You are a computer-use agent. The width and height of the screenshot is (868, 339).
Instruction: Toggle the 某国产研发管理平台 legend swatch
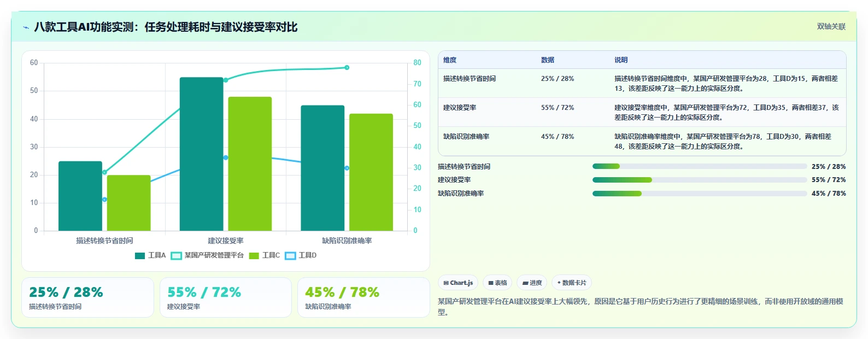click(x=176, y=255)
